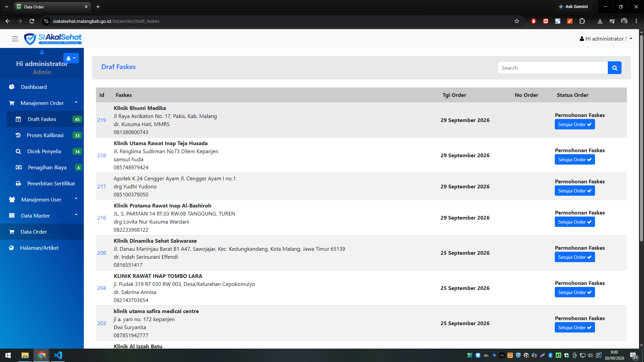Open order ID 219 link
The image size is (644, 362).
(102, 120)
